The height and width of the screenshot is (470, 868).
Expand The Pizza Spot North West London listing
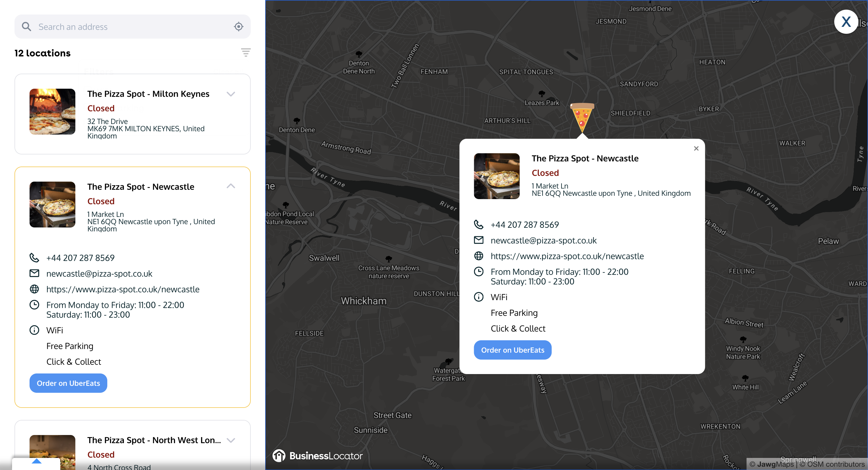point(230,440)
